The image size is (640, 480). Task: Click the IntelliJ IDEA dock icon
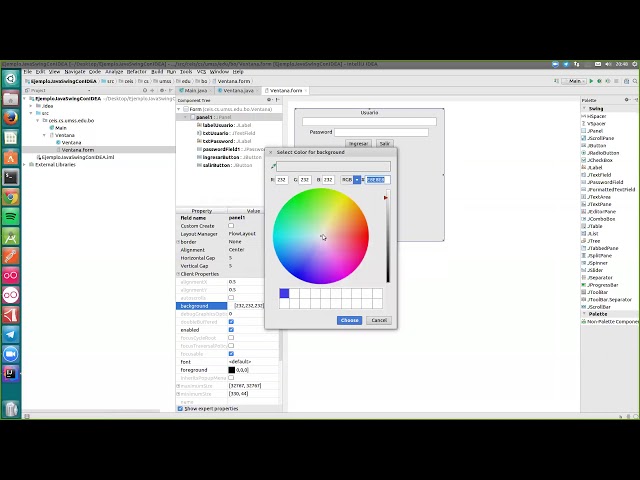point(11,374)
